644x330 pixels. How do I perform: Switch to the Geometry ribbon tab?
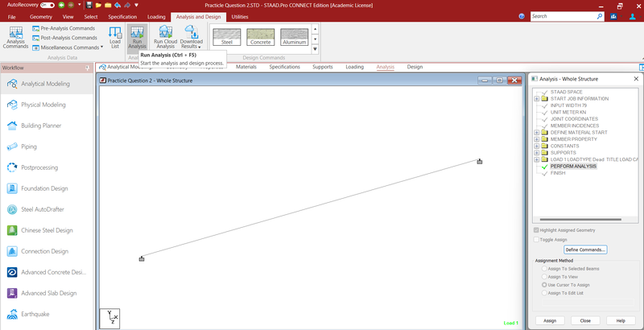(41, 17)
